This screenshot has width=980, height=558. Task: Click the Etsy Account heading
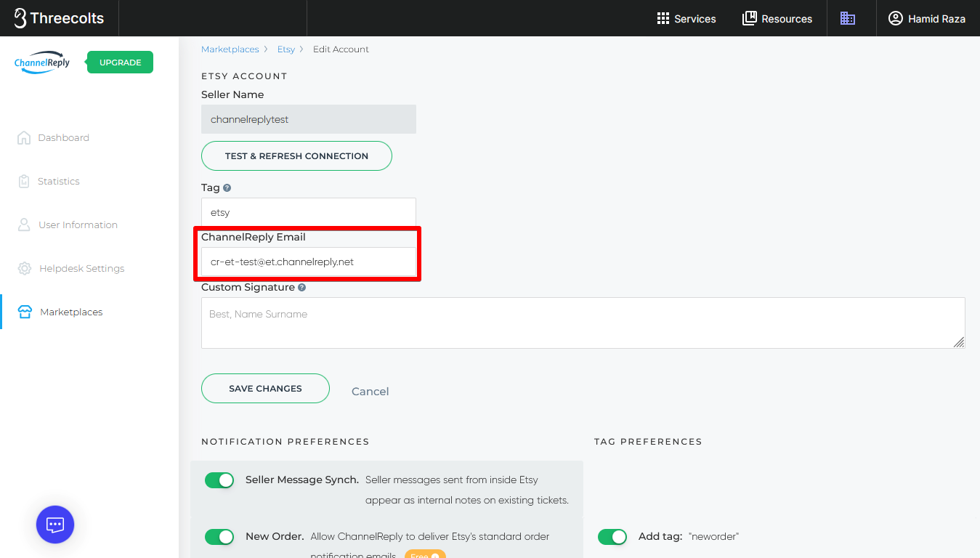(244, 76)
